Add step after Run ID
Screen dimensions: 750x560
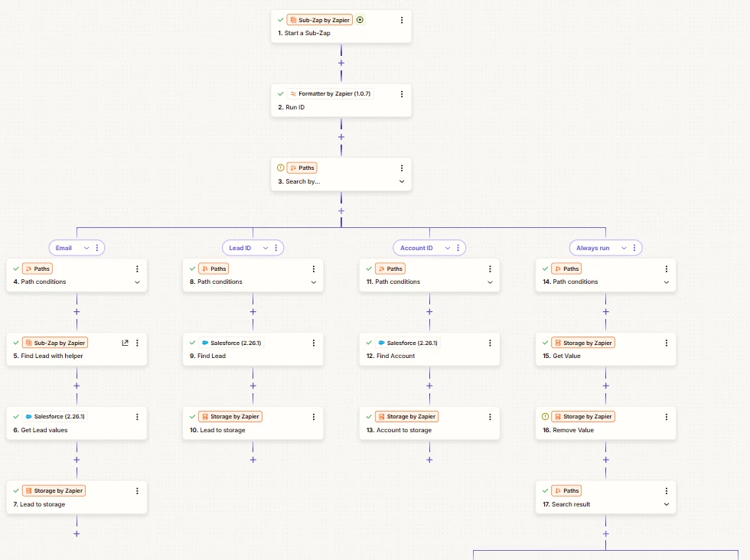(x=341, y=137)
